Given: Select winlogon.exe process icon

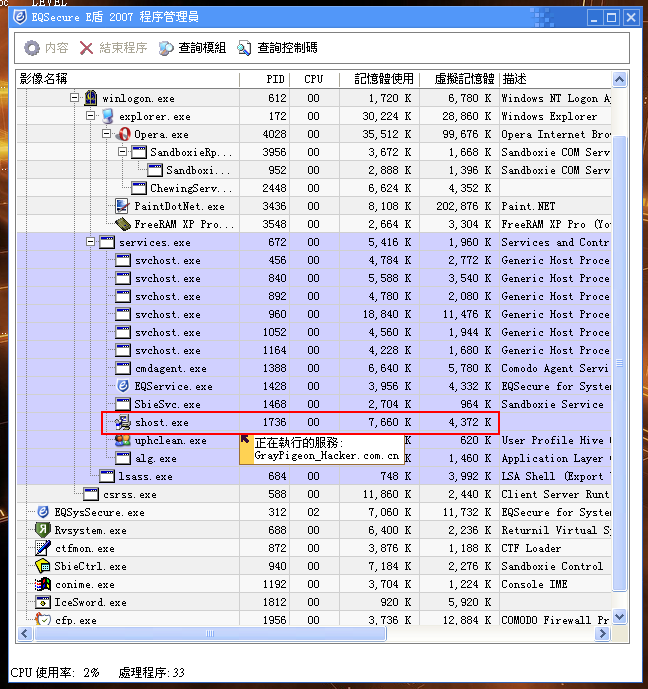Looking at the screenshot, I should (x=91, y=98).
